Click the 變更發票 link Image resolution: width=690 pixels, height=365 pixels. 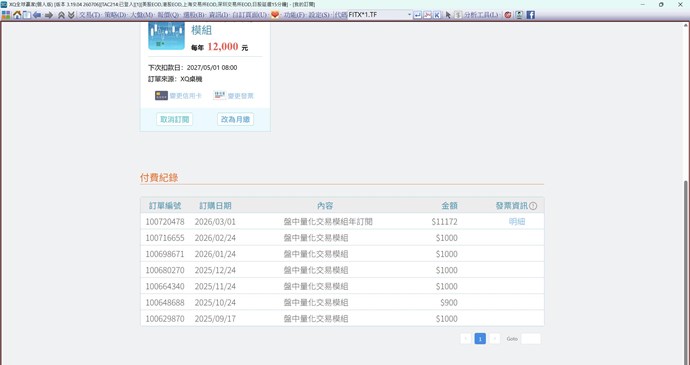240,96
